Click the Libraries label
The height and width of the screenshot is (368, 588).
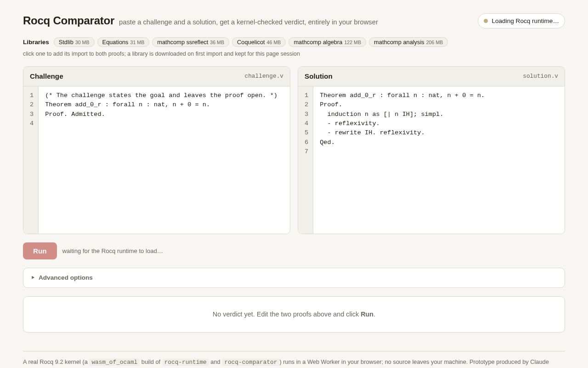pyautogui.click(x=36, y=42)
